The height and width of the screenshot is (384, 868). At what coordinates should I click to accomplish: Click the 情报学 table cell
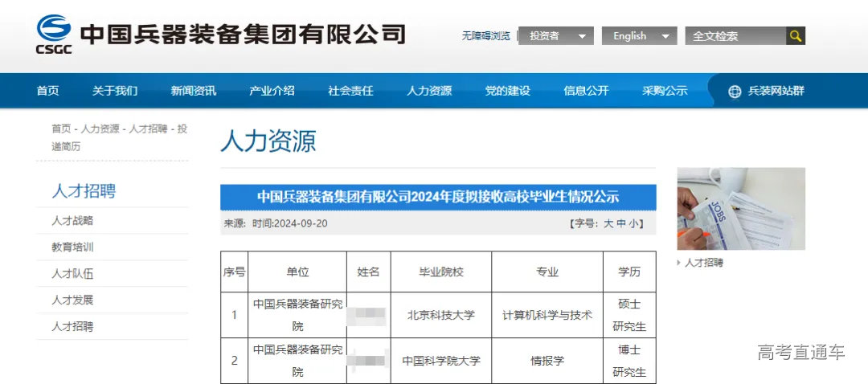point(547,361)
